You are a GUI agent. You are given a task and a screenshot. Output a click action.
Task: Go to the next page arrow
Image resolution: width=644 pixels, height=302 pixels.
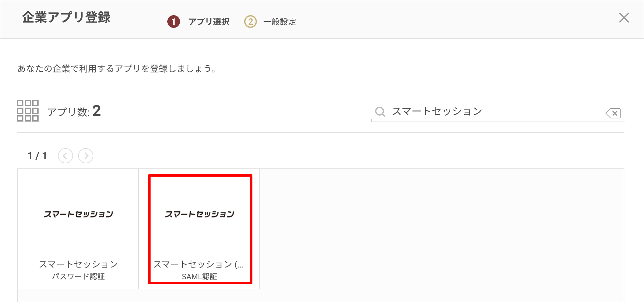[x=86, y=156]
